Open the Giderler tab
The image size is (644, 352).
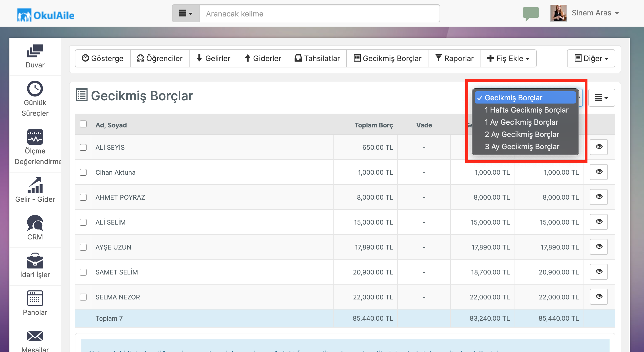[263, 58]
